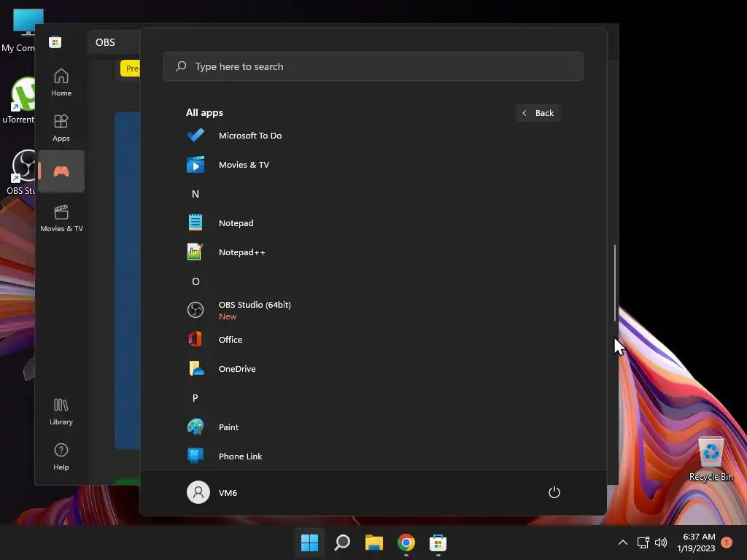The width and height of the screenshot is (747, 560).
Task: Open Apps section in Microsoft Store sidebar
Action: click(61, 128)
